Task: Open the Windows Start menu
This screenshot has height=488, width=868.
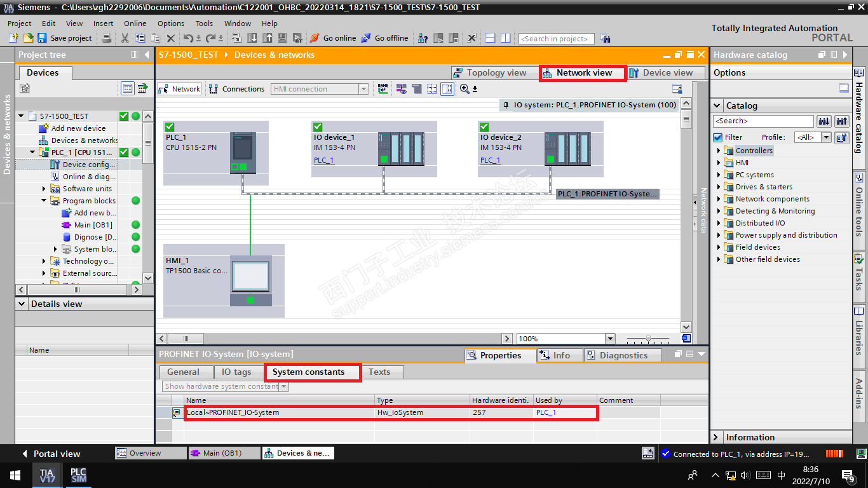Action: (15, 475)
